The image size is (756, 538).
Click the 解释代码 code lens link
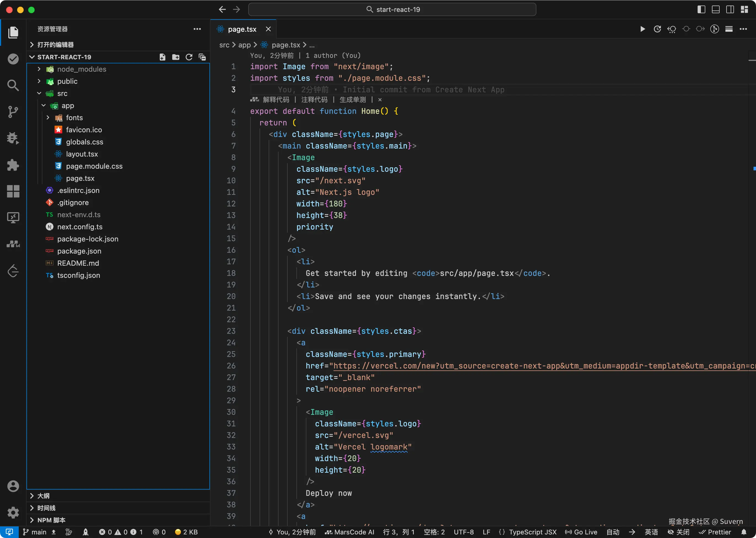click(x=276, y=100)
